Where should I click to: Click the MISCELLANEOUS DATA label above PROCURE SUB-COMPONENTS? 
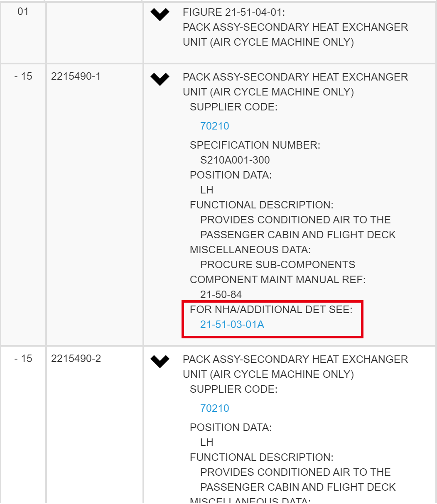click(x=250, y=250)
